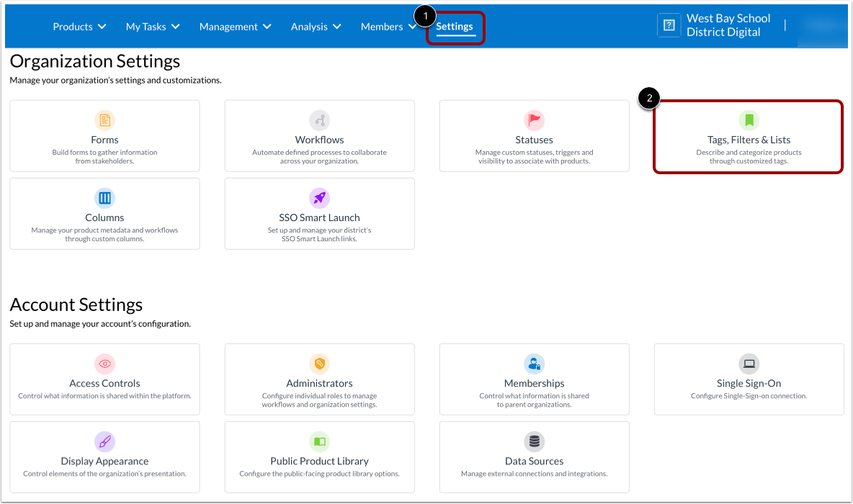Select the Workflows gear icon
The height and width of the screenshot is (504, 853).
tap(319, 120)
